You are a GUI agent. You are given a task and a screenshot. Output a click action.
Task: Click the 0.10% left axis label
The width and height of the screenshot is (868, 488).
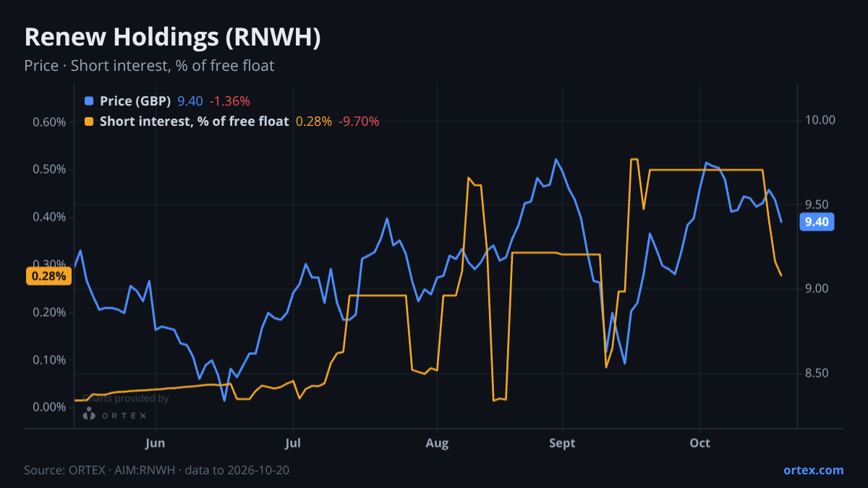49,360
